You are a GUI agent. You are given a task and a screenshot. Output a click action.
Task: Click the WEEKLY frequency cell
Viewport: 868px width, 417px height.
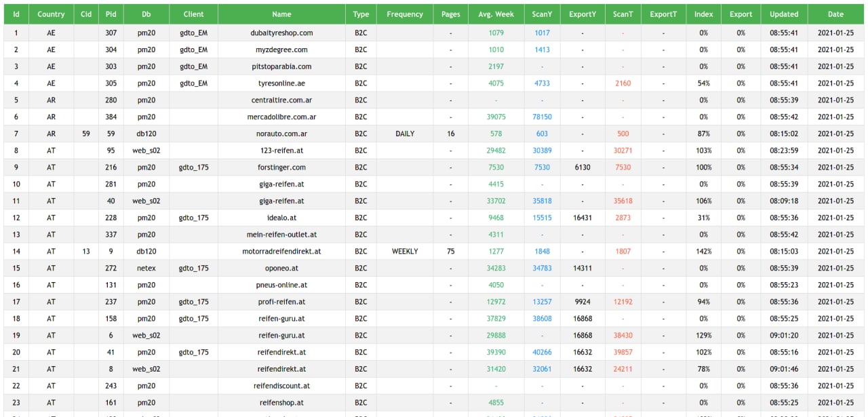tap(405, 252)
